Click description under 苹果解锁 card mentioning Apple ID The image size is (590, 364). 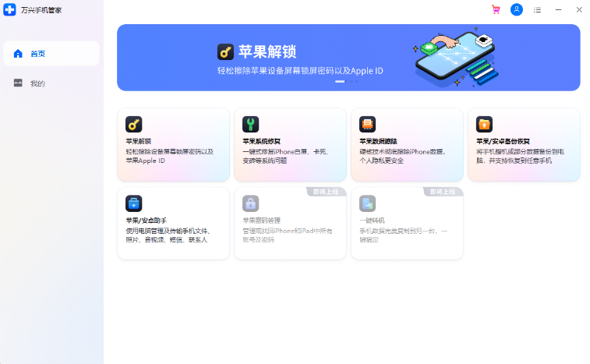point(170,156)
